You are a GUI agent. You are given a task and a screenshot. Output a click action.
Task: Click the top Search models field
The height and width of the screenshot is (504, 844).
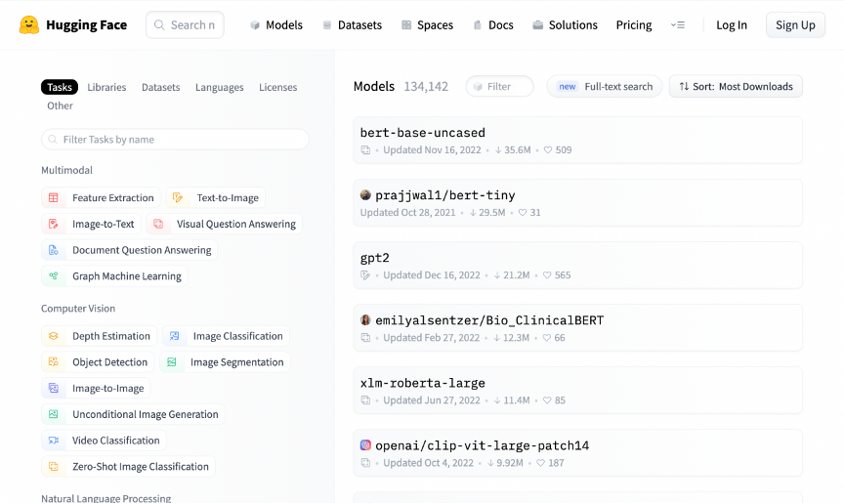point(185,24)
